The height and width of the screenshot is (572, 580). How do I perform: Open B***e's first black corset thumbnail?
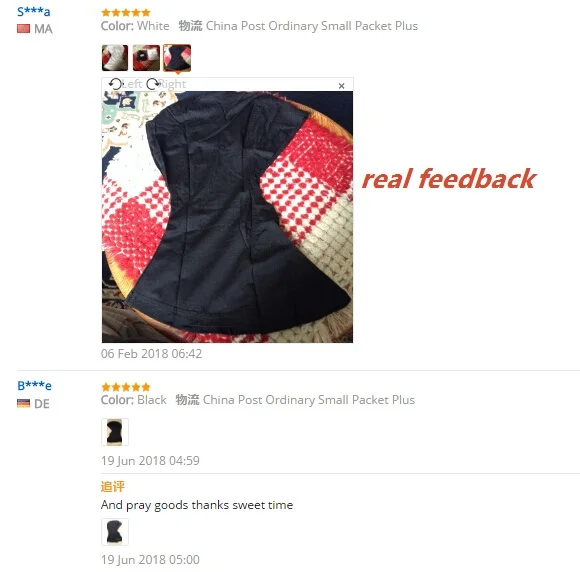pos(115,432)
